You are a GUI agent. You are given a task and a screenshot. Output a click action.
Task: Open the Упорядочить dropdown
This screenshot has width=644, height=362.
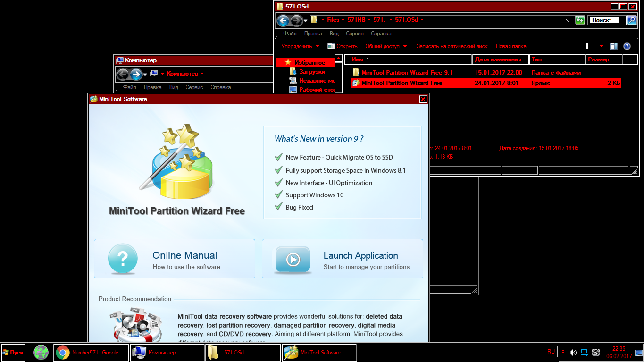click(301, 46)
